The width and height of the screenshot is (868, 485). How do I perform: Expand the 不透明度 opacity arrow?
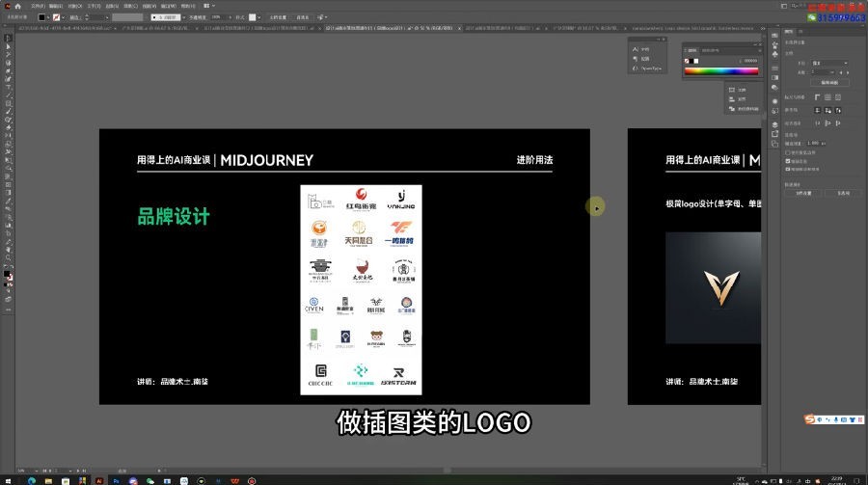click(231, 17)
